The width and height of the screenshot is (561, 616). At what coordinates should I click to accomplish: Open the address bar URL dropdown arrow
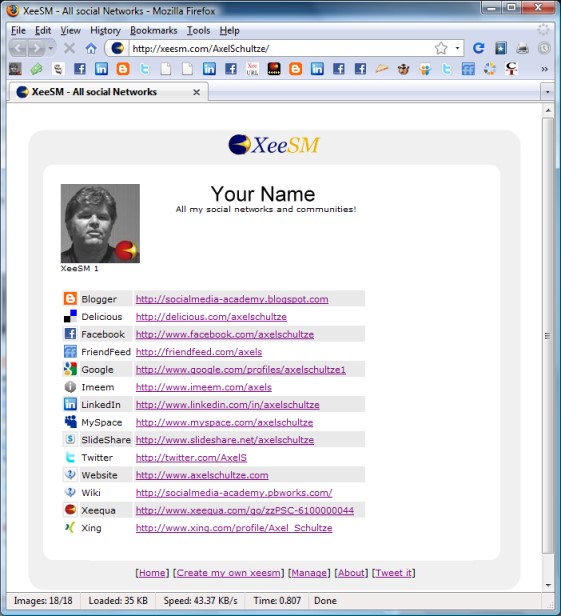[457, 48]
